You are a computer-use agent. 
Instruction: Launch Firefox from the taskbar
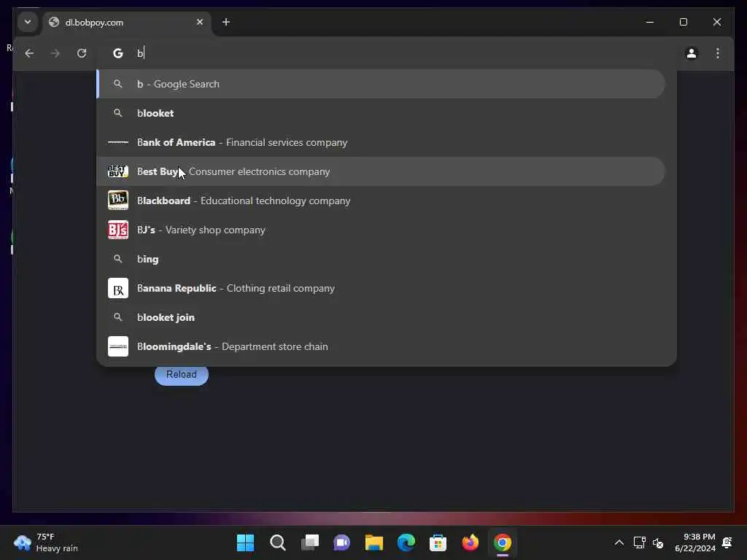471,542
